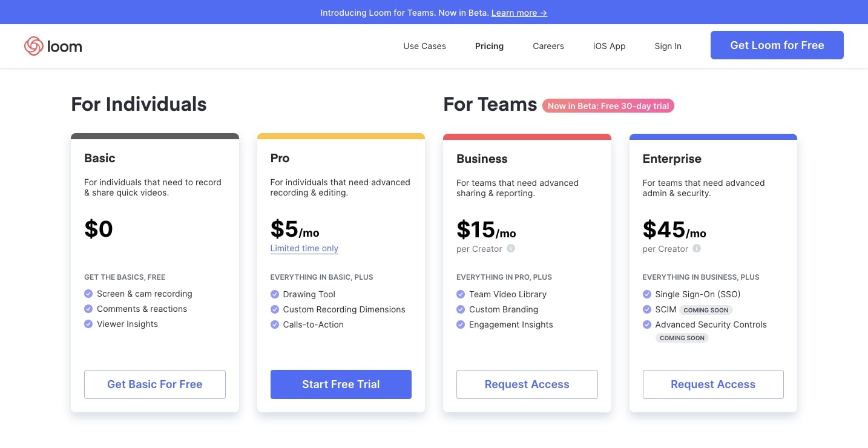Click the Loom logo icon
Screen dimensions: 868x448
pyautogui.click(x=33, y=46)
